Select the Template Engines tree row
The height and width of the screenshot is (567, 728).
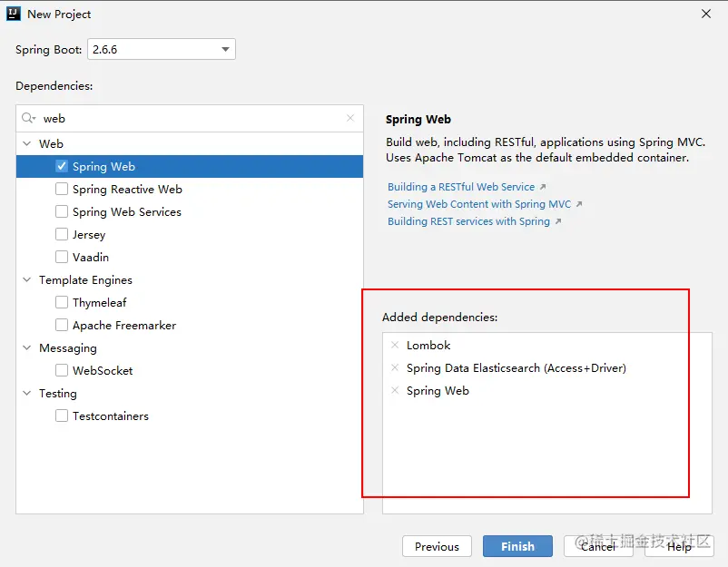[x=190, y=279]
